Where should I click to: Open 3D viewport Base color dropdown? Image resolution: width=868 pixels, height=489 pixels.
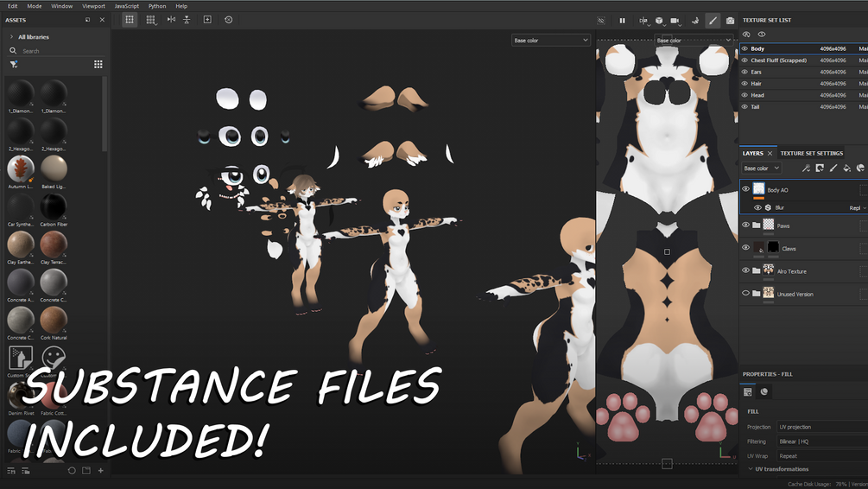click(551, 41)
